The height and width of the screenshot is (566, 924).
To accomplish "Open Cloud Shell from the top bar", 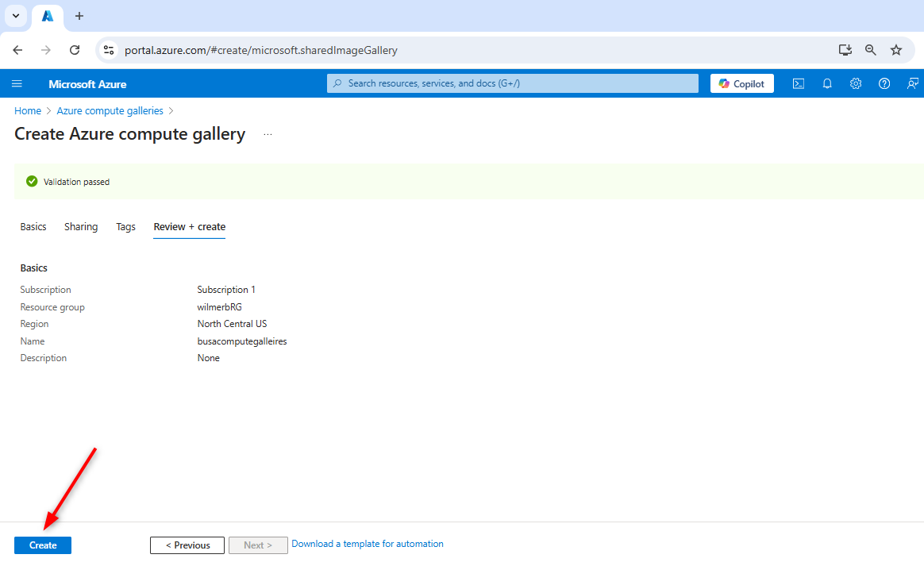I will click(799, 83).
